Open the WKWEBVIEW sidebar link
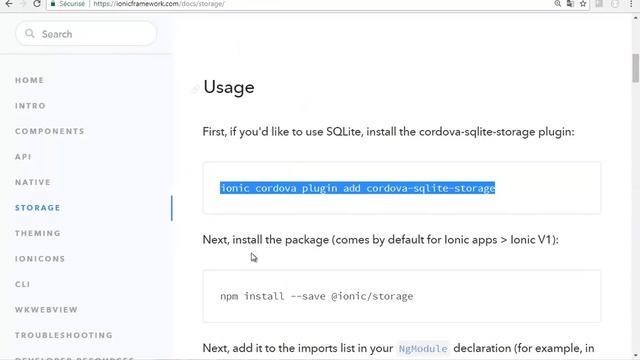640x360 pixels. [x=46, y=310]
